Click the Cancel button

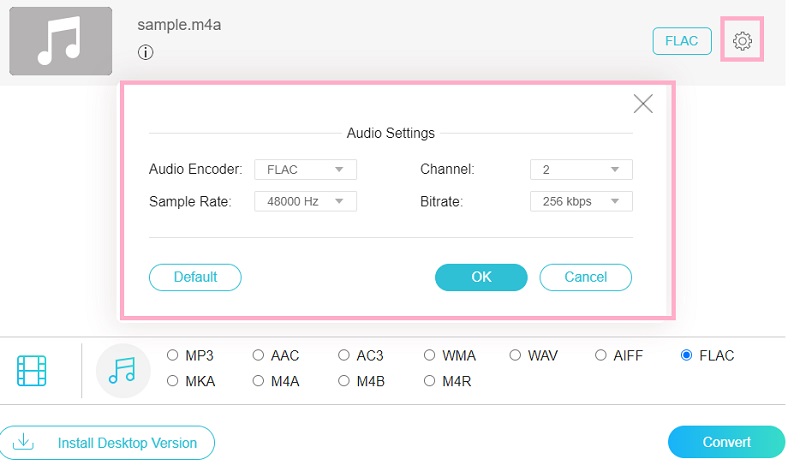pyautogui.click(x=585, y=277)
